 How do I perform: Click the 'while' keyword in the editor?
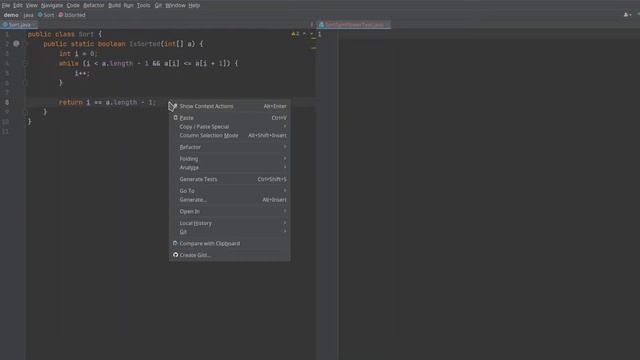tap(69, 64)
